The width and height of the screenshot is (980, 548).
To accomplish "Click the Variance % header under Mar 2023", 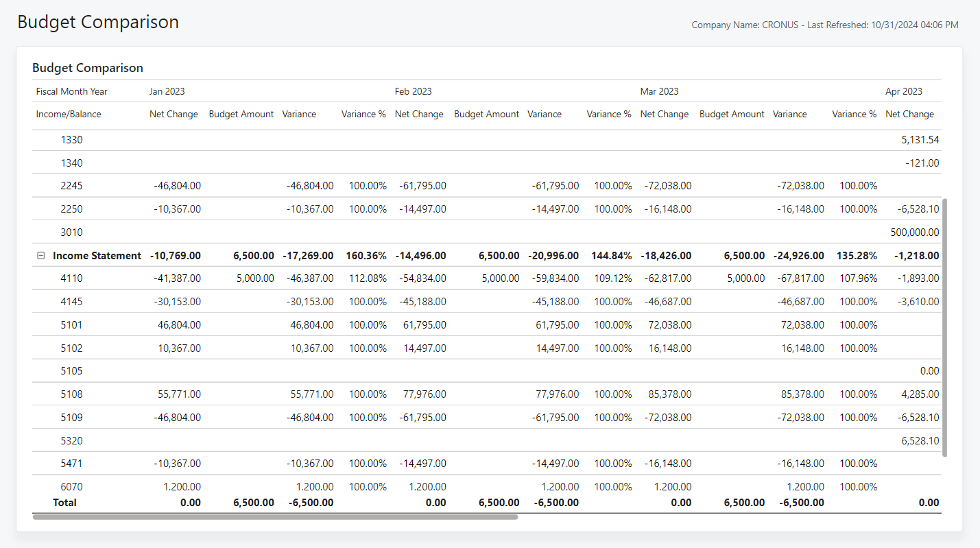I will [x=854, y=114].
